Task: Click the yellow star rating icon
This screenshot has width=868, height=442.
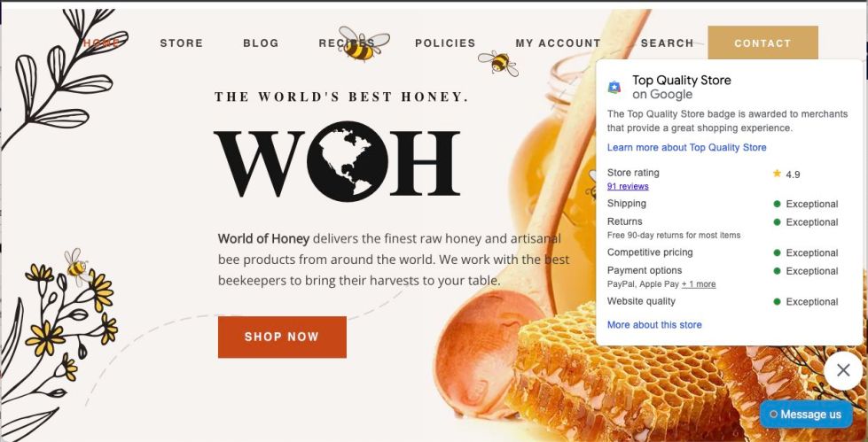Action: click(x=777, y=174)
